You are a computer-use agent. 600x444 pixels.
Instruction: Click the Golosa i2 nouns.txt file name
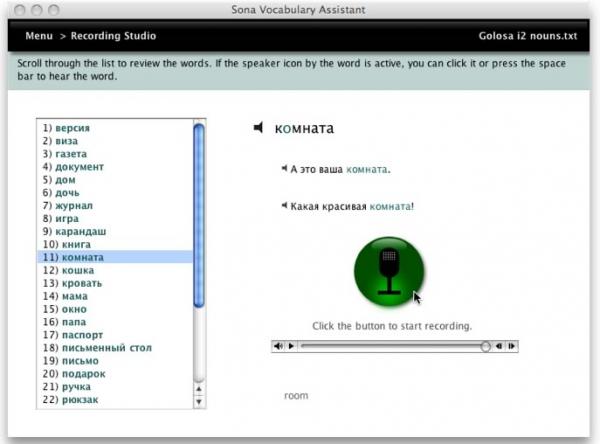(x=528, y=36)
